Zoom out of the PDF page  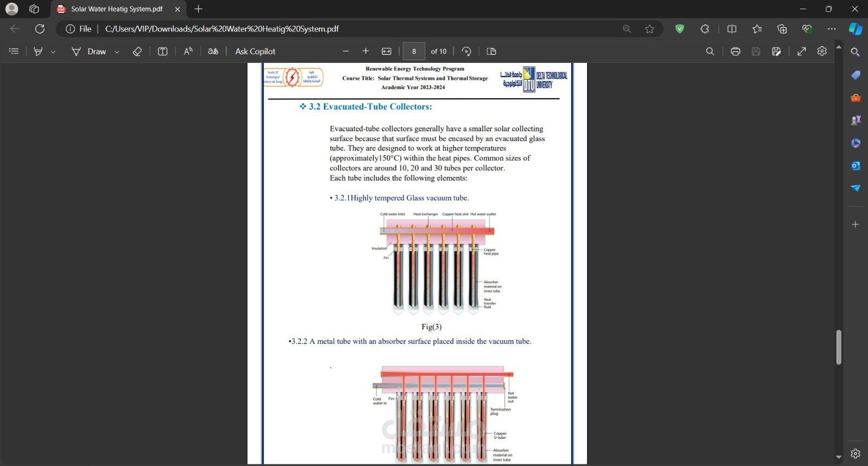point(346,51)
